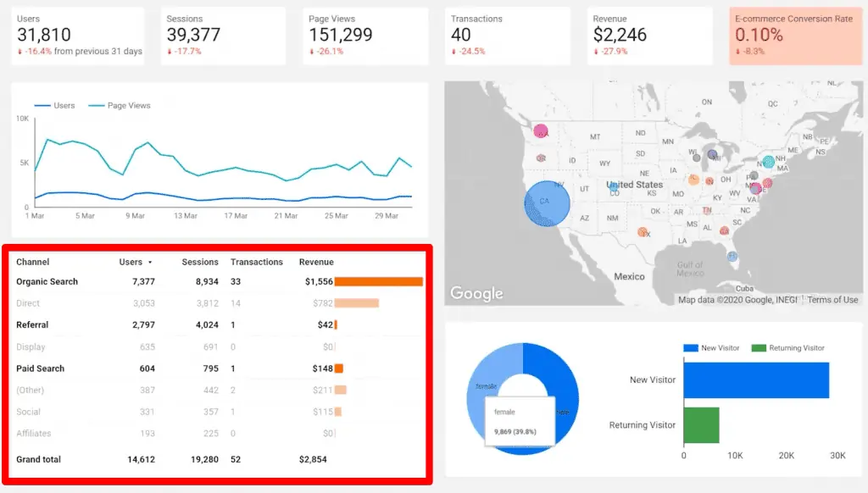The image size is (868, 493).
Task: Click the Google logo on the map
Action: click(476, 293)
